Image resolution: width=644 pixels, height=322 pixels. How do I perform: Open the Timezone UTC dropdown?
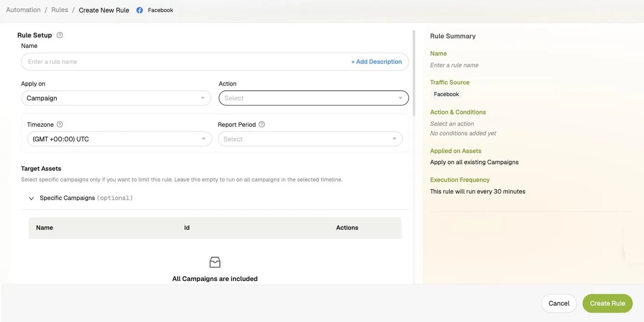click(x=120, y=139)
